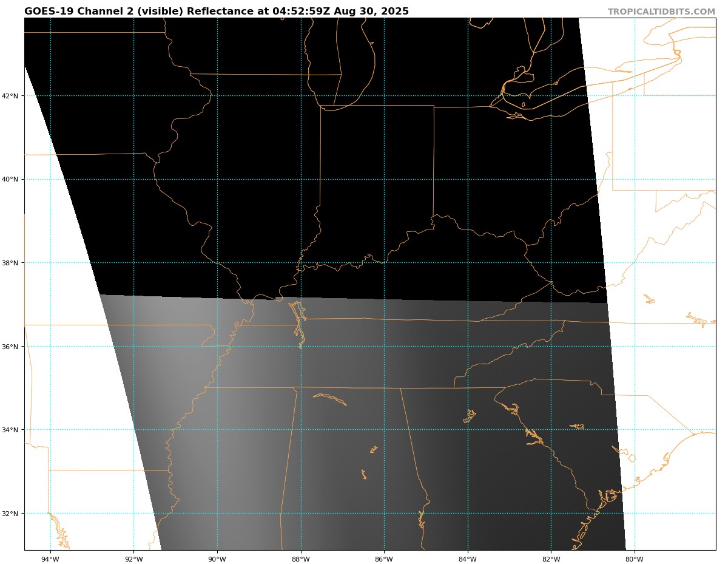Click the 86°W longitude axis label

384,559
